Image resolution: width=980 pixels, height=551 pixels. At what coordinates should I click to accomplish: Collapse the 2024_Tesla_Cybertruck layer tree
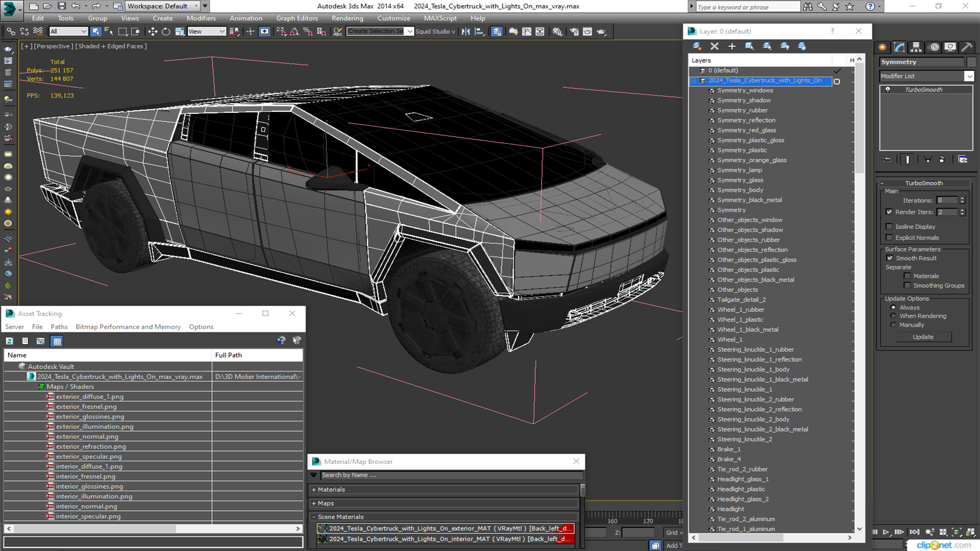(x=694, y=81)
